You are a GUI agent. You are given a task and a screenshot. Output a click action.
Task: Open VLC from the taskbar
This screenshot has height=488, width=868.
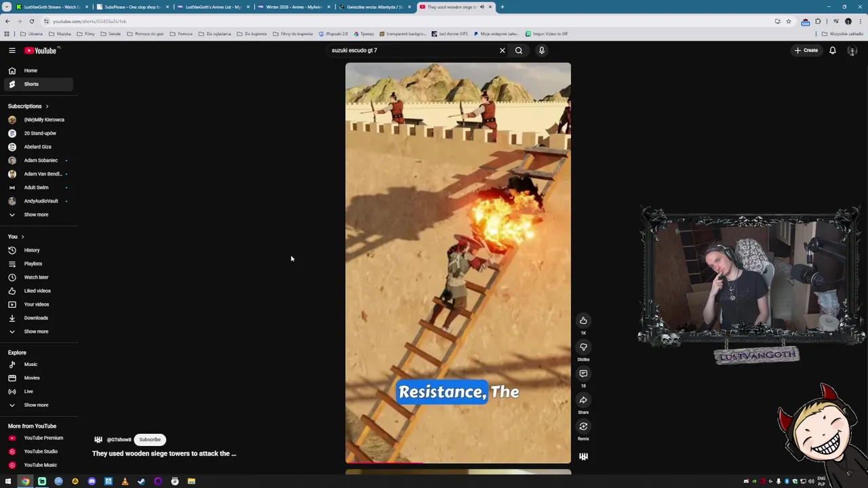pos(125,481)
